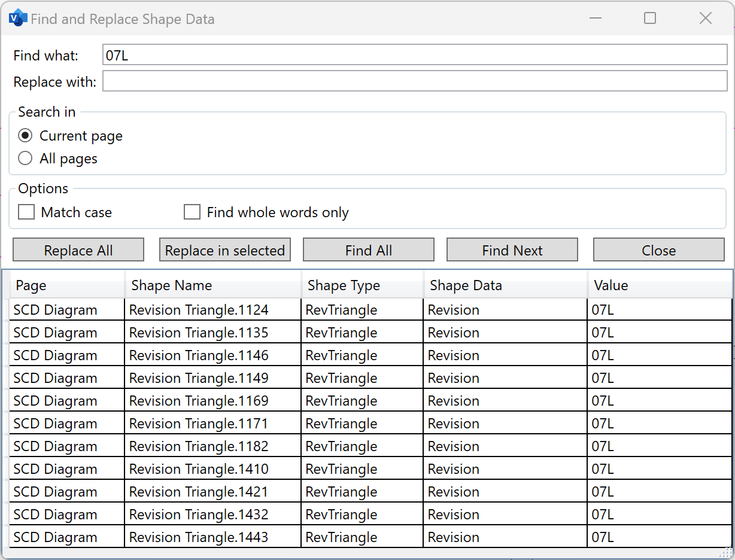Sort by the Shape Data column header
This screenshot has height=560, width=735.
506,286
